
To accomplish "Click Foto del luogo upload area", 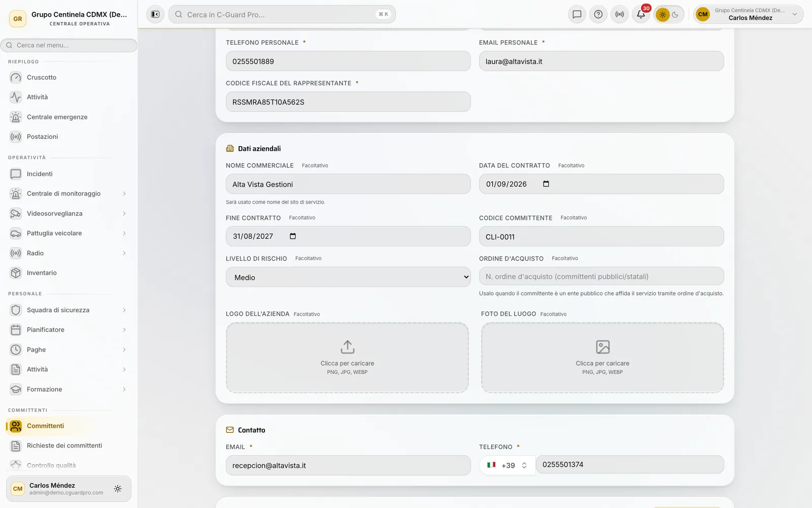I will [602, 358].
